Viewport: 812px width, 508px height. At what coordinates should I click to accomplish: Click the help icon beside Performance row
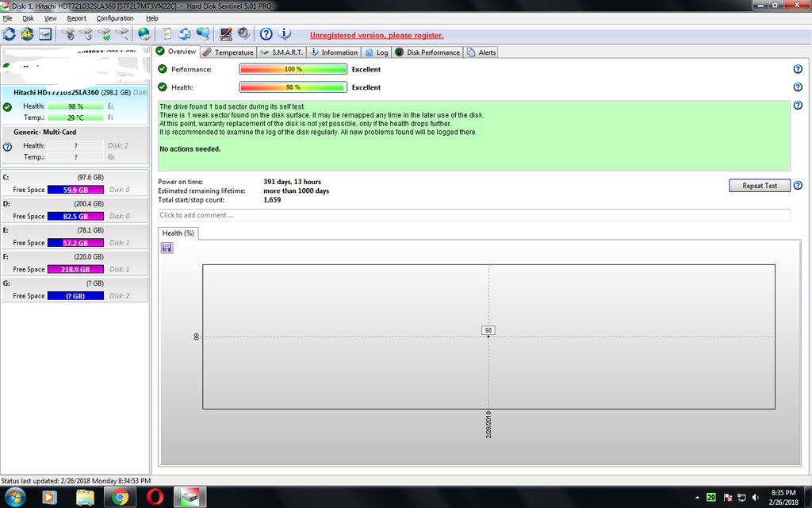click(798, 69)
